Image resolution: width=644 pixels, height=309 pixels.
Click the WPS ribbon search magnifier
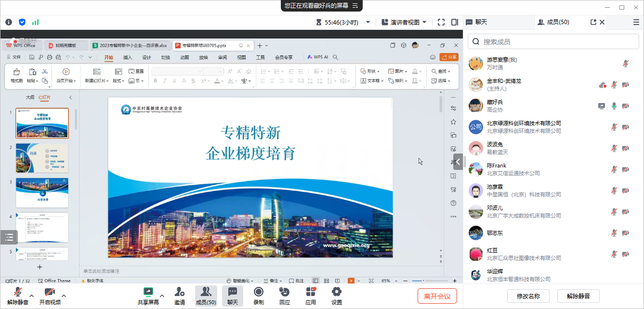click(x=336, y=57)
